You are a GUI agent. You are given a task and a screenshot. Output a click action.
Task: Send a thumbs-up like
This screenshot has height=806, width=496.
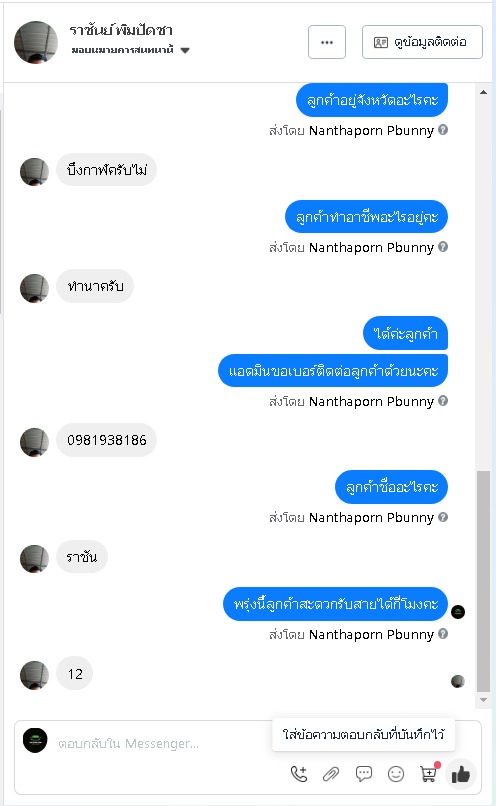tap(461, 774)
